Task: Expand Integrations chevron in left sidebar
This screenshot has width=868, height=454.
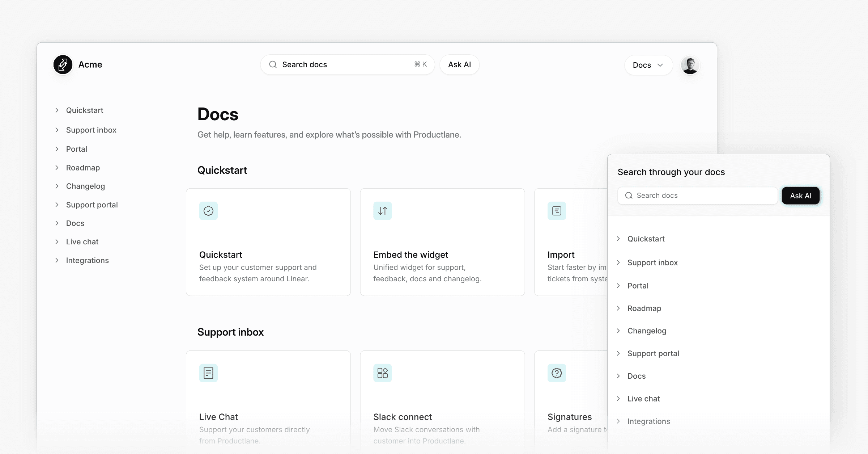Action: point(57,260)
